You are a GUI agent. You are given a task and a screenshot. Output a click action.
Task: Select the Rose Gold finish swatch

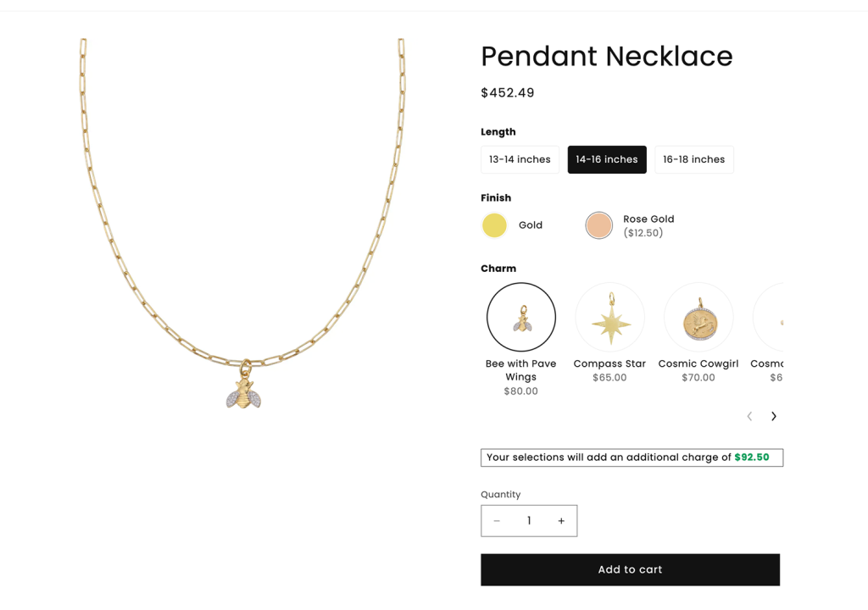[x=598, y=225]
